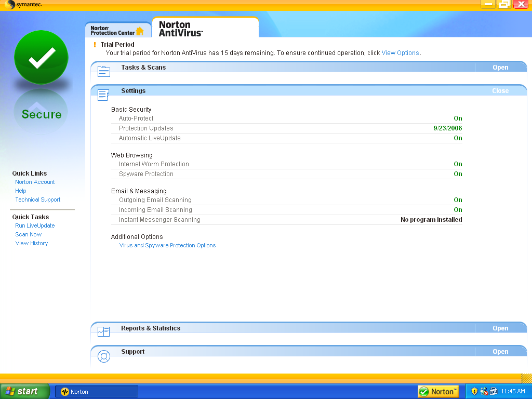
Task: Click the yellow security shield tray icon
Action: coord(474,392)
